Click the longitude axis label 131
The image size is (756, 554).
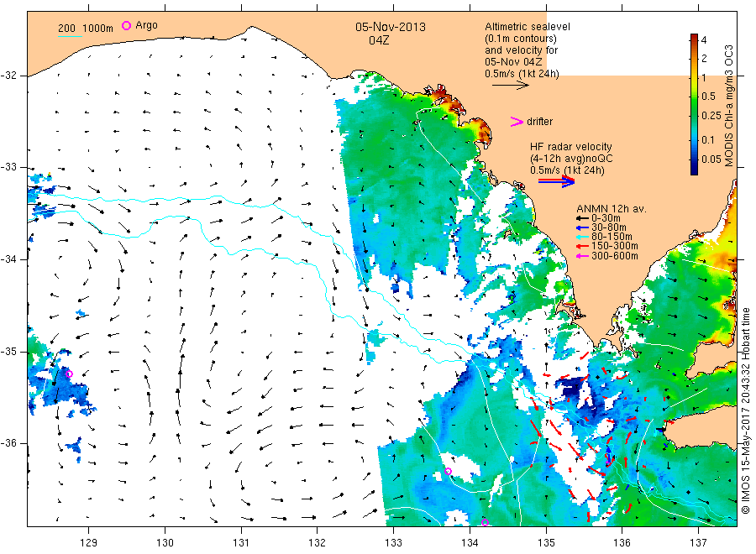tap(241, 543)
